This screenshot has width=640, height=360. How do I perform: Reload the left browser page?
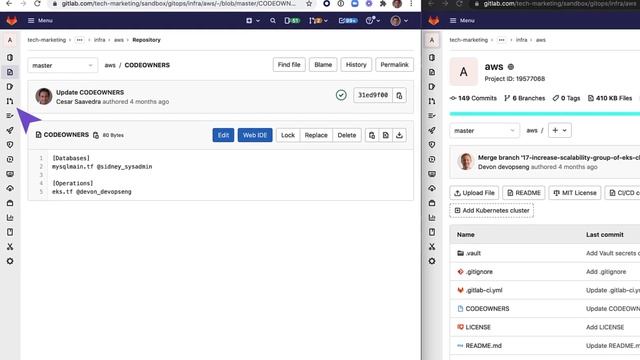click(x=37, y=4)
